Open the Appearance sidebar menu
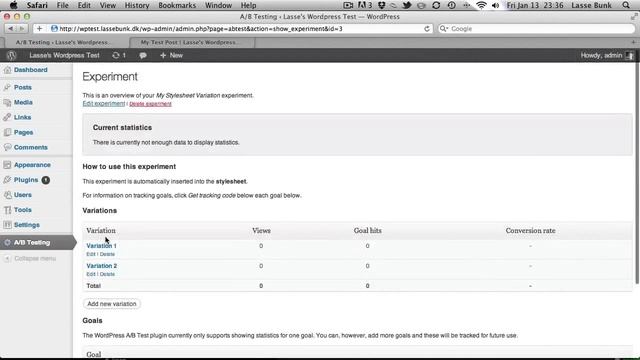Image resolution: width=640 pixels, height=360 pixels. coord(32,165)
